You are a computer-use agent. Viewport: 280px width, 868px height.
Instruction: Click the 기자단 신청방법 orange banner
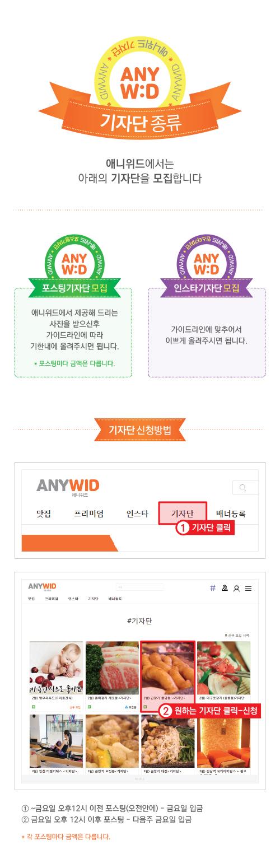pos(140,430)
